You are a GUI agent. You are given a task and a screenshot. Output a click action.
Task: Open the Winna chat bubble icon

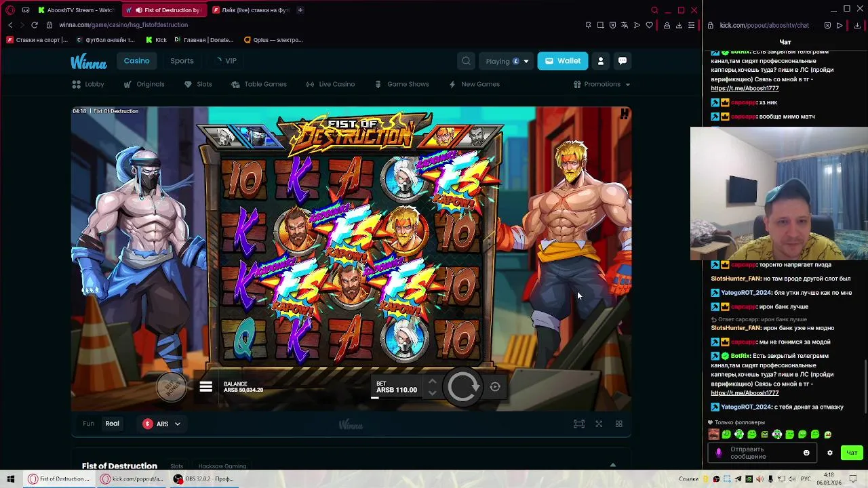622,61
